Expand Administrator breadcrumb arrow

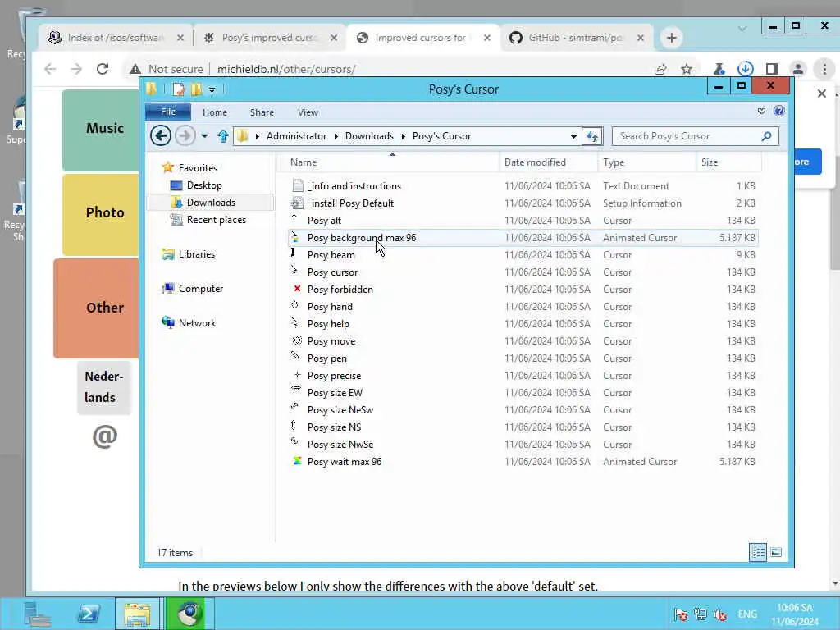[x=336, y=137]
